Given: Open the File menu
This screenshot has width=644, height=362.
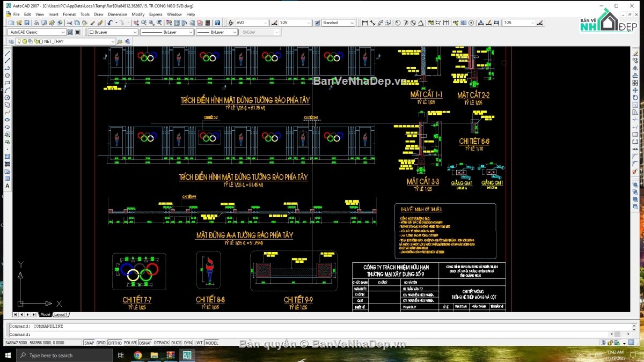Looking at the screenshot, I should point(16,14).
